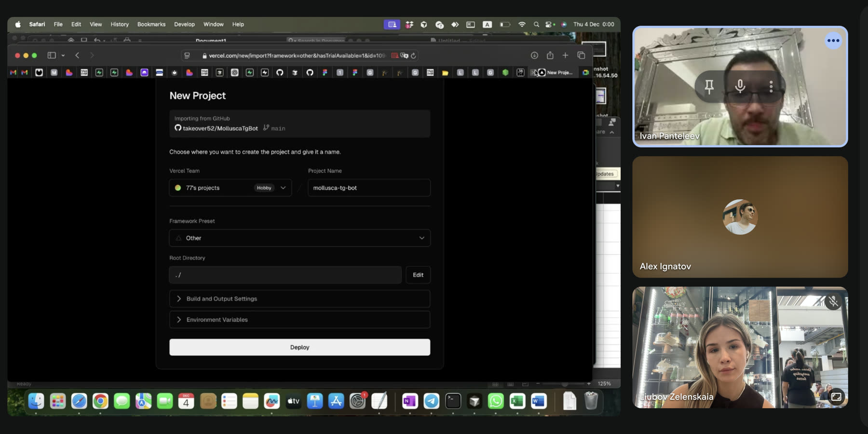The width and height of the screenshot is (868, 434).
Task: Click the Deploy button
Action: (299, 347)
